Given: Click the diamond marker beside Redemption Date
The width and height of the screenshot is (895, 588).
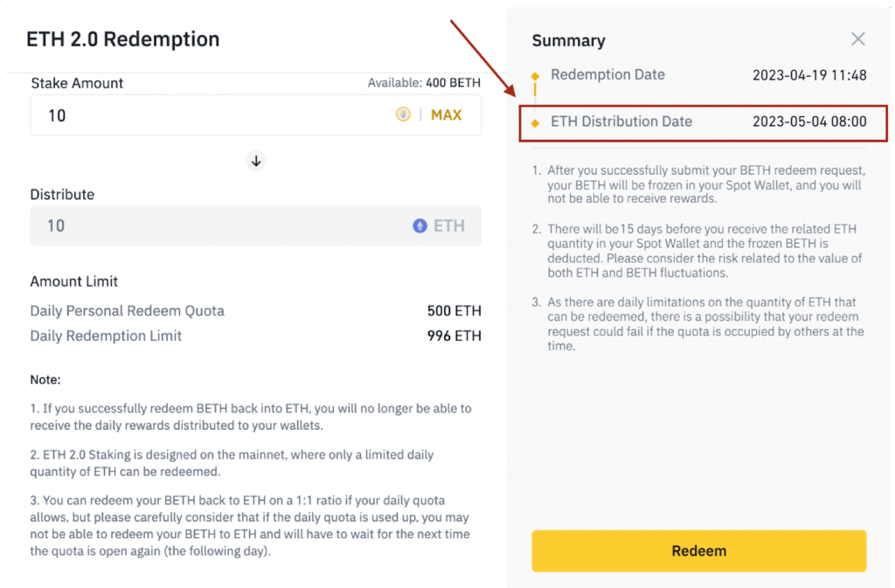Looking at the screenshot, I should 536,75.
